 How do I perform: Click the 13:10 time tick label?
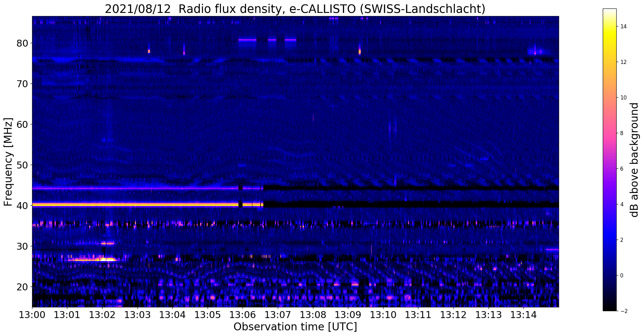[x=383, y=315]
